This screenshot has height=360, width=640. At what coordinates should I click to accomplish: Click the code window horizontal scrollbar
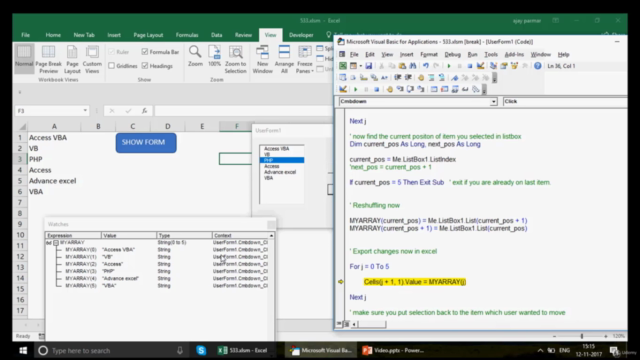pos(372,324)
